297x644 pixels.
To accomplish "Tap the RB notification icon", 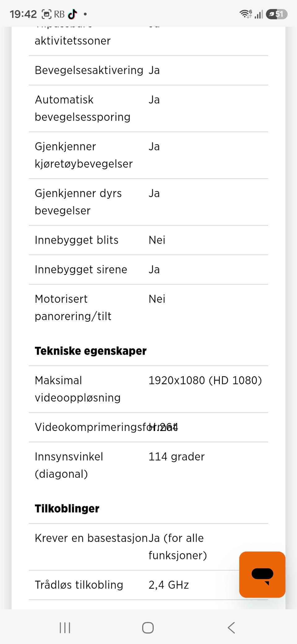I will (59, 14).
